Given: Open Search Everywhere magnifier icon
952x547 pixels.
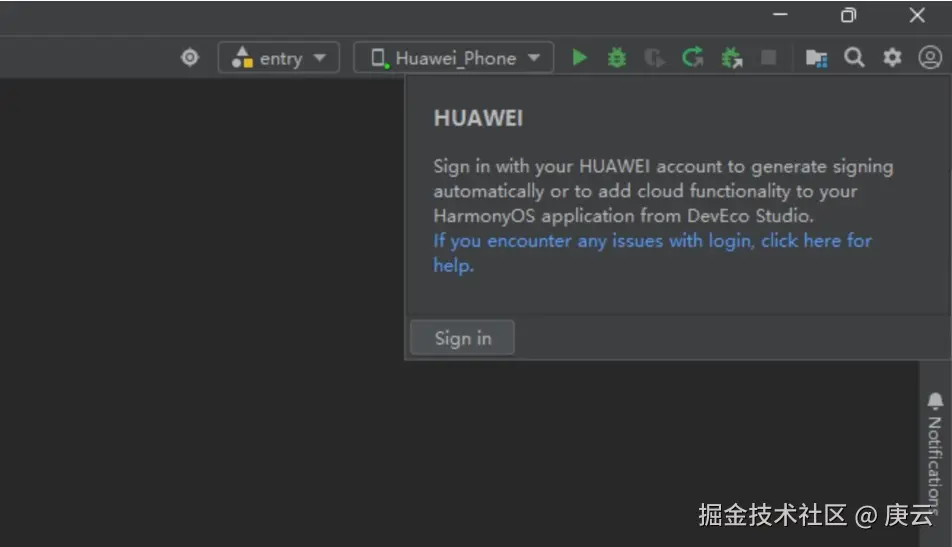Looking at the screenshot, I should [854, 58].
